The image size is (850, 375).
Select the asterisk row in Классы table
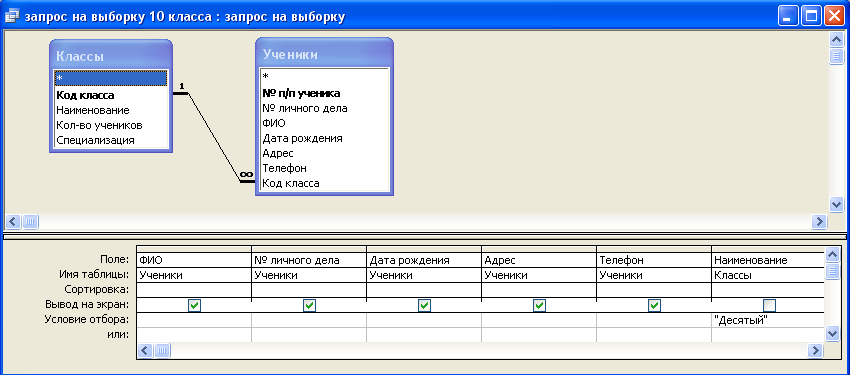(111, 79)
